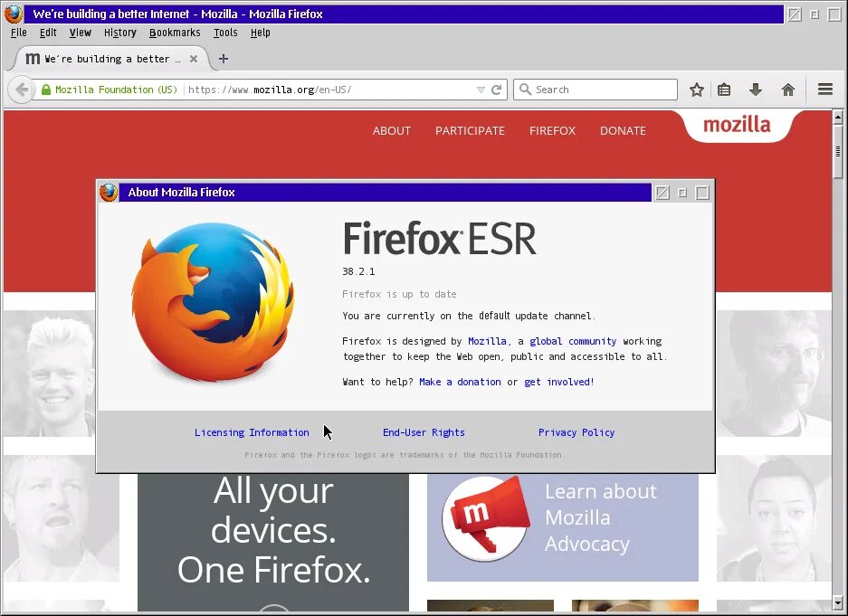
Task: Click the mozilla logo tab on page
Action: click(x=737, y=126)
